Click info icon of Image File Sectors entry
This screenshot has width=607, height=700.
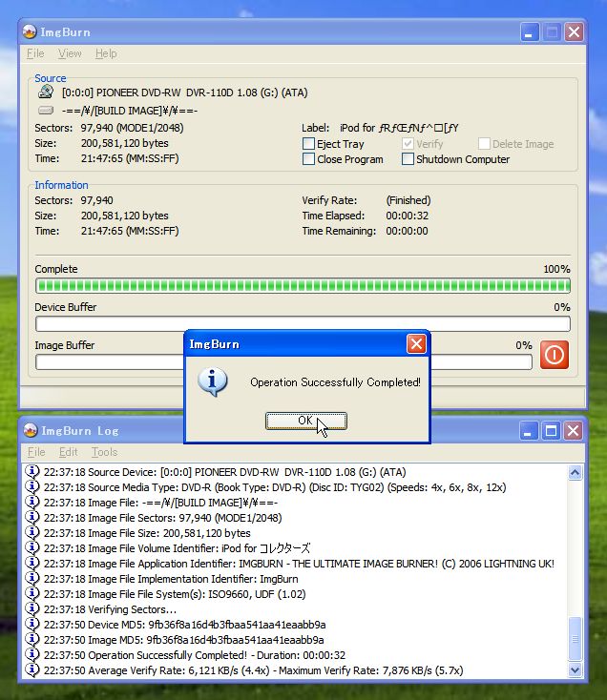[x=32, y=518]
